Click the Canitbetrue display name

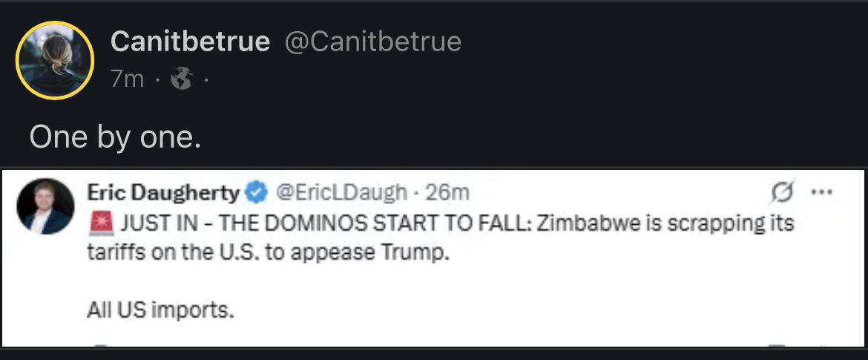click(x=190, y=42)
